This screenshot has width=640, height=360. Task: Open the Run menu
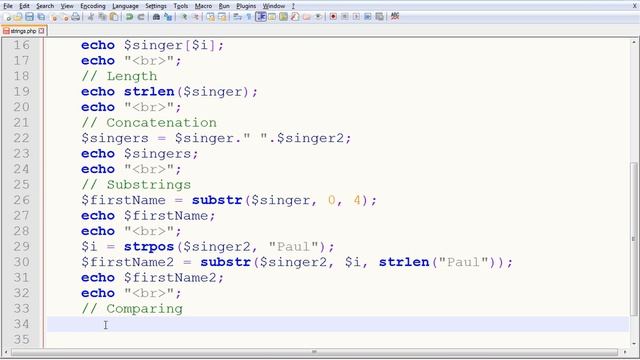point(224,6)
